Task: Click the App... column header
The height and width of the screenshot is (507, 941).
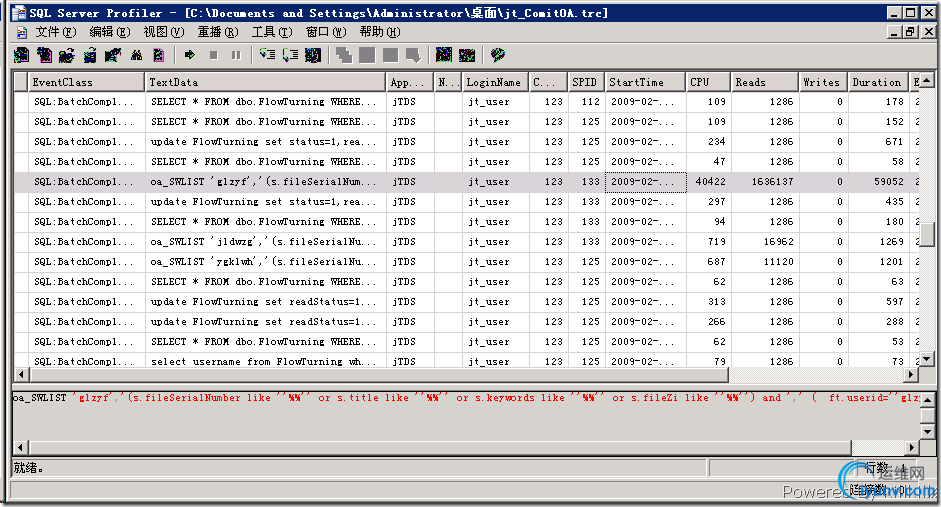Action: coord(410,82)
